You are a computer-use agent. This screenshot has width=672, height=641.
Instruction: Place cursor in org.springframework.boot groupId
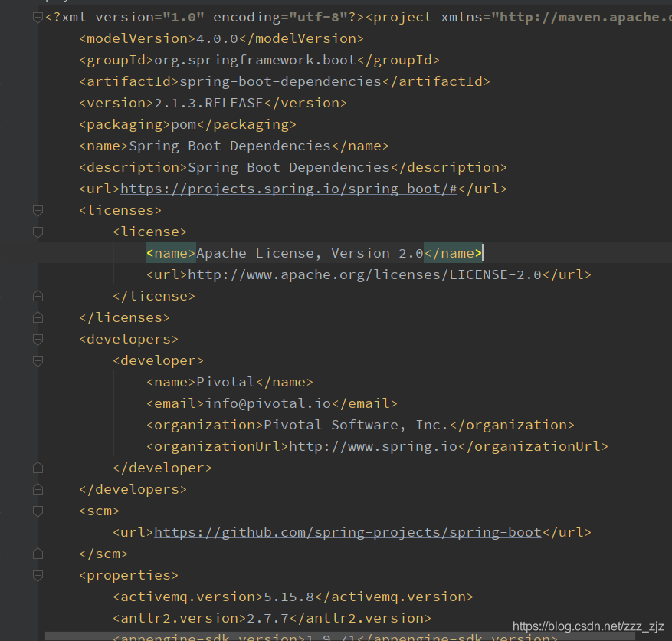255,60
